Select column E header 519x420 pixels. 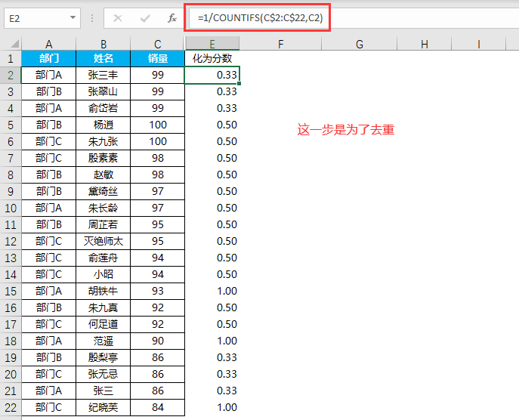tap(212, 44)
